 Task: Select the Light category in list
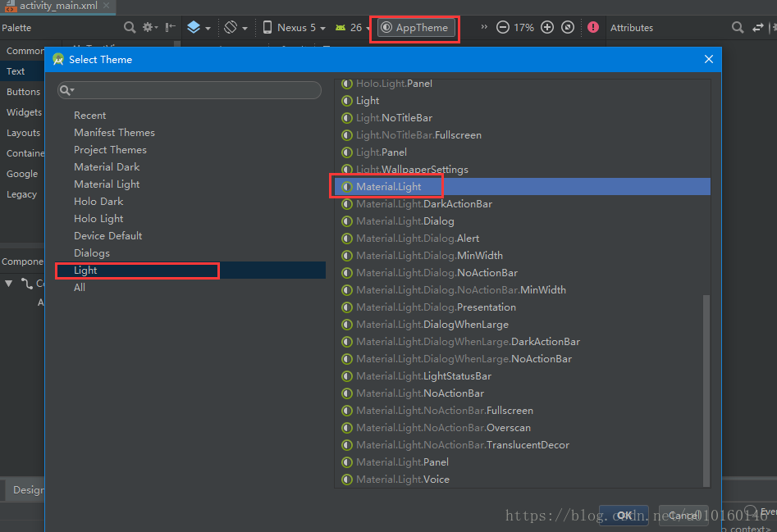tap(191, 271)
